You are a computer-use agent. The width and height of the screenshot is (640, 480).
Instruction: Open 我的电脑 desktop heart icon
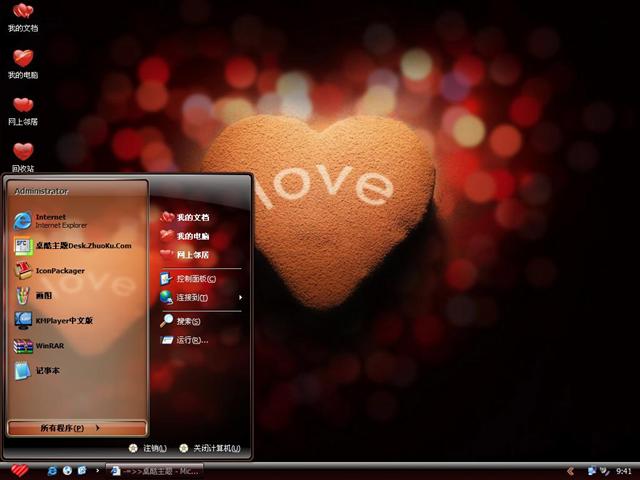[23, 64]
